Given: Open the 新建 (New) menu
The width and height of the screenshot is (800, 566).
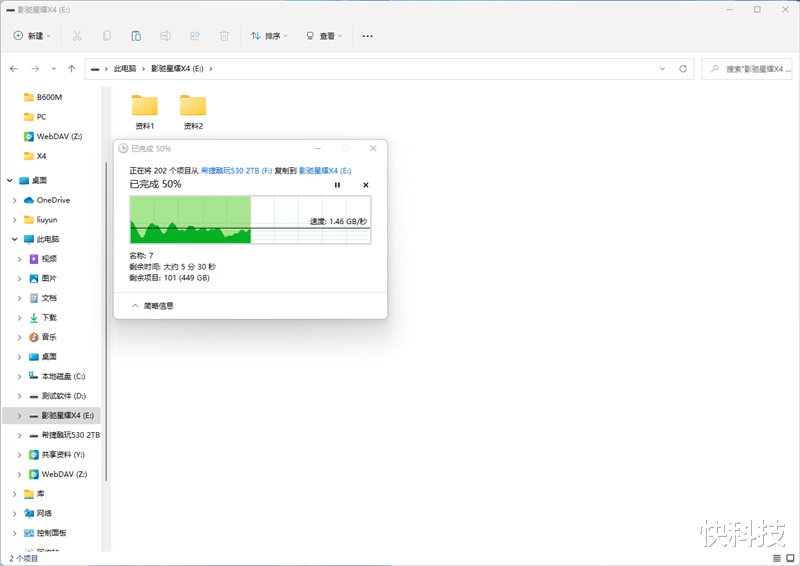Looking at the screenshot, I should (32, 36).
